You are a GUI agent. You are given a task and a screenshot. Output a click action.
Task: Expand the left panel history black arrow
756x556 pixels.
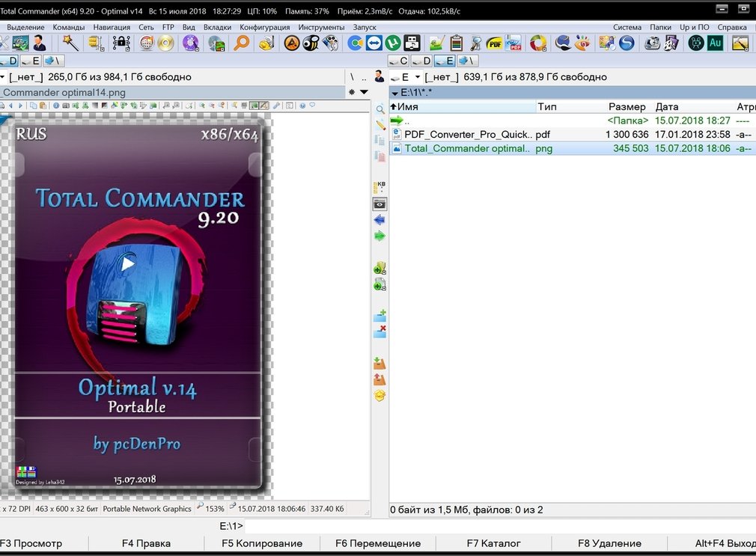(x=364, y=92)
